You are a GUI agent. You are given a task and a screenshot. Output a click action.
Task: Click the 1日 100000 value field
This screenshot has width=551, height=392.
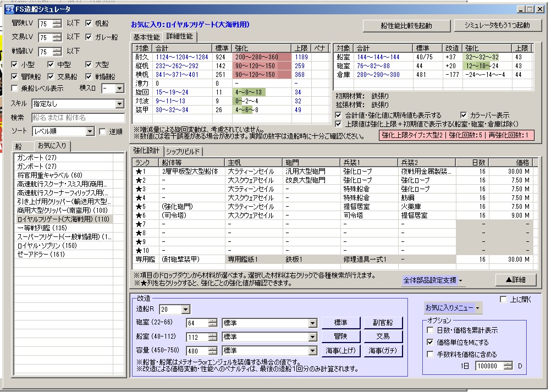coord(489,366)
